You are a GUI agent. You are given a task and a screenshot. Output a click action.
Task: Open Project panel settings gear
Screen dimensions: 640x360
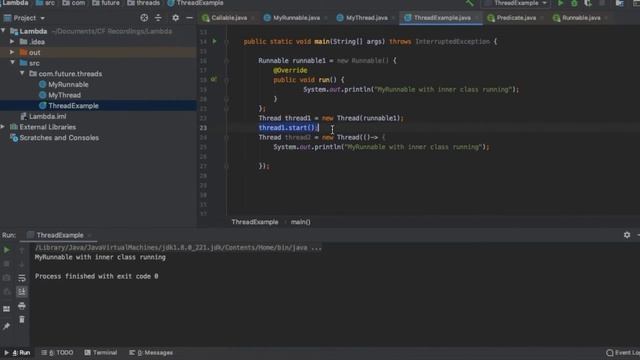point(176,18)
